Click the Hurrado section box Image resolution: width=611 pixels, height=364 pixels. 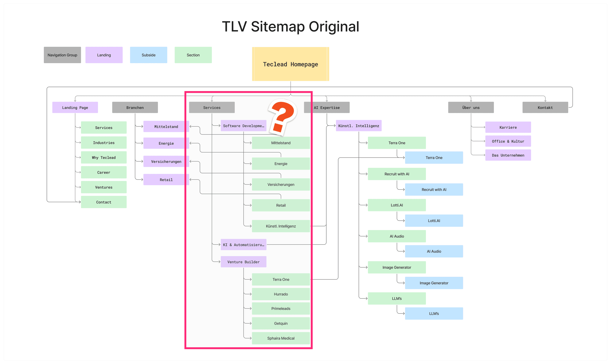point(281,294)
